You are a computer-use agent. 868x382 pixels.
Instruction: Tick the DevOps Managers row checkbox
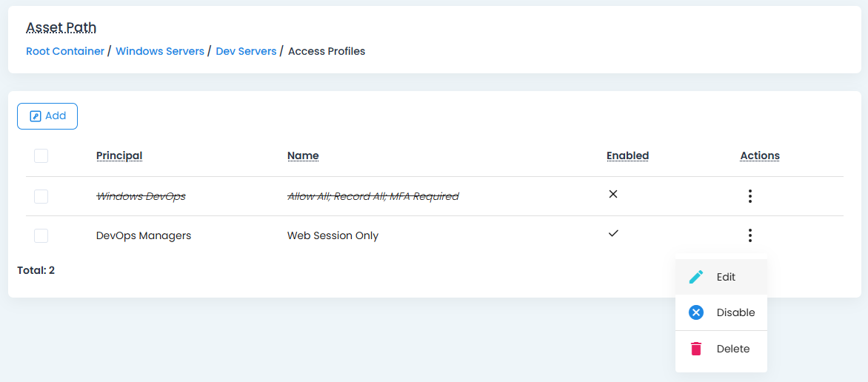(x=41, y=235)
